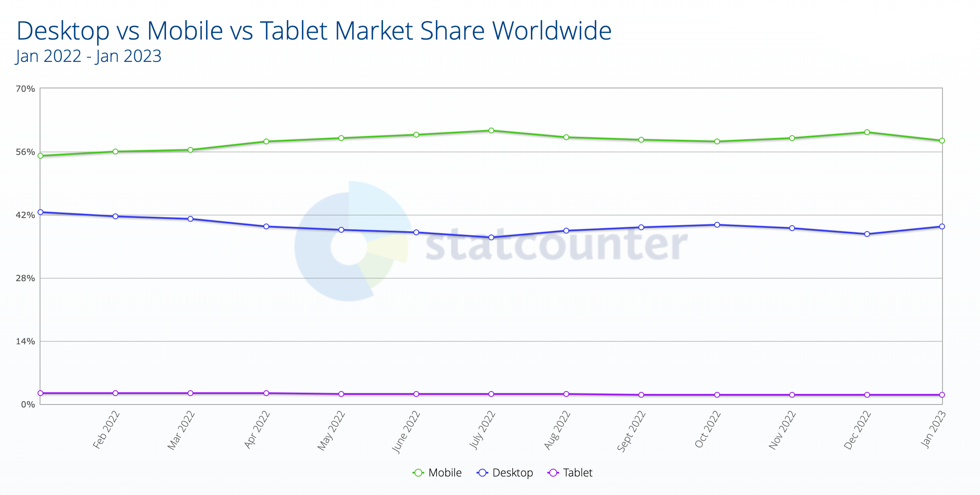The width and height of the screenshot is (980, 495).
Task: Click the statcounter watermark text
Action: tap(556, 244)
